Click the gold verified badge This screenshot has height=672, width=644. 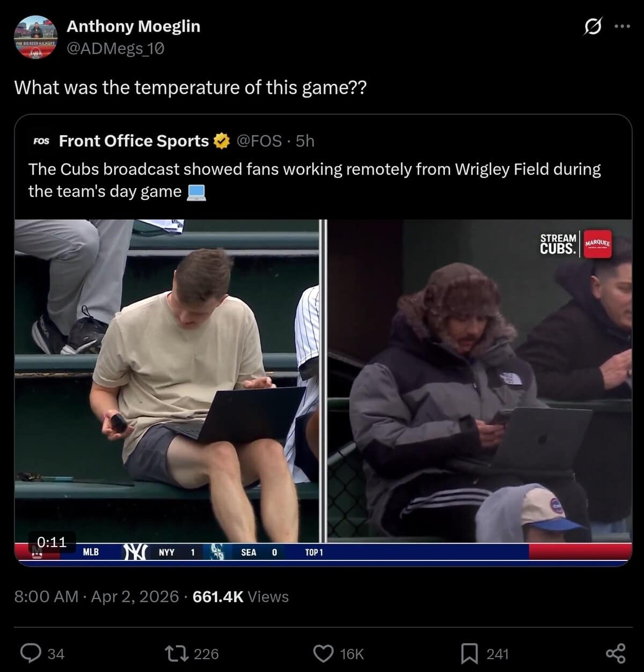tap(221, 141)
